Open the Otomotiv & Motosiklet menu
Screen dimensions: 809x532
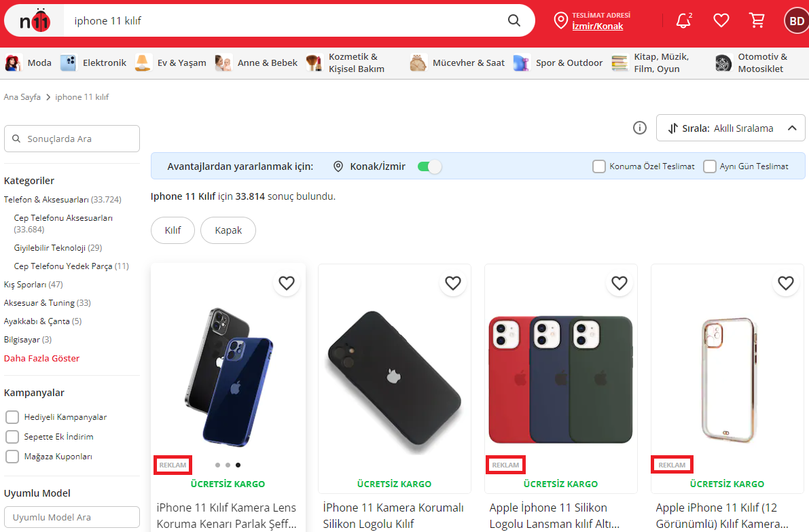(x=763, y=63)
